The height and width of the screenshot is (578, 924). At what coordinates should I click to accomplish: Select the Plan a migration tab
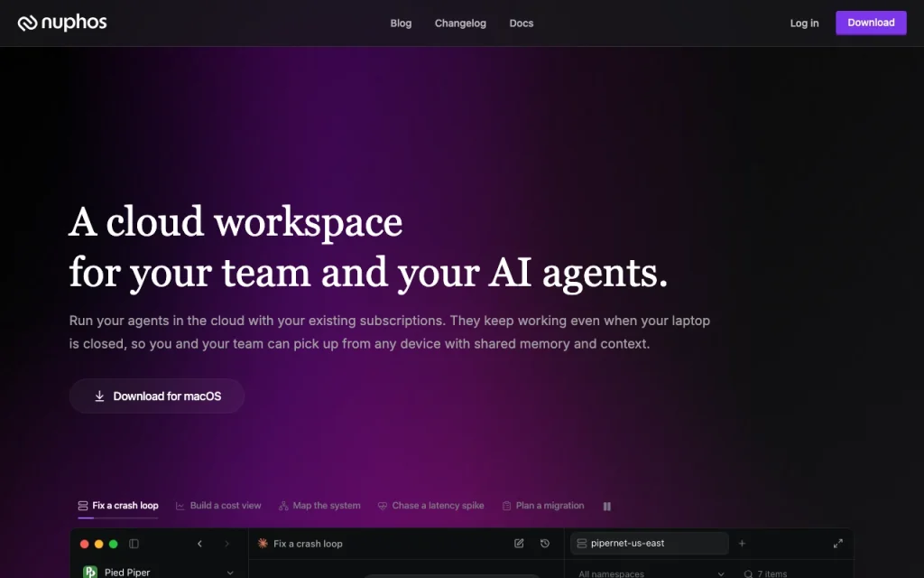point(542,506)
